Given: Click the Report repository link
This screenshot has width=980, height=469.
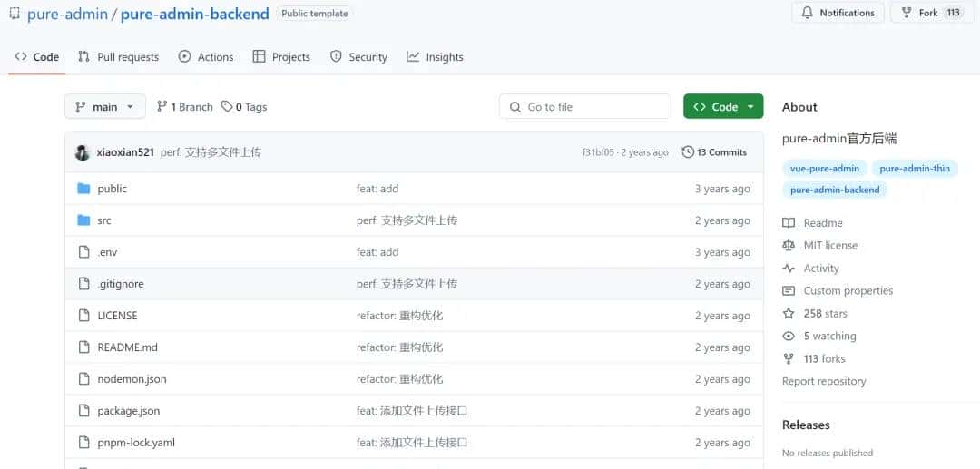Looking at the screenshot, I should 824,382.
